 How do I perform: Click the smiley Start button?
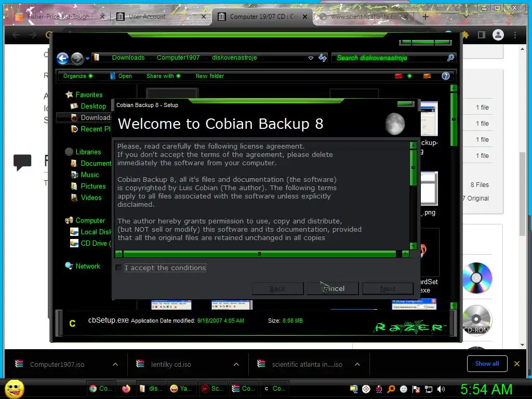(15, 389)
